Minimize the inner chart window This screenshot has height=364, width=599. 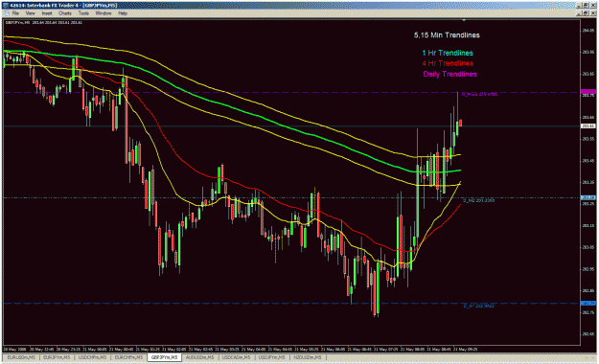point(579,13)
